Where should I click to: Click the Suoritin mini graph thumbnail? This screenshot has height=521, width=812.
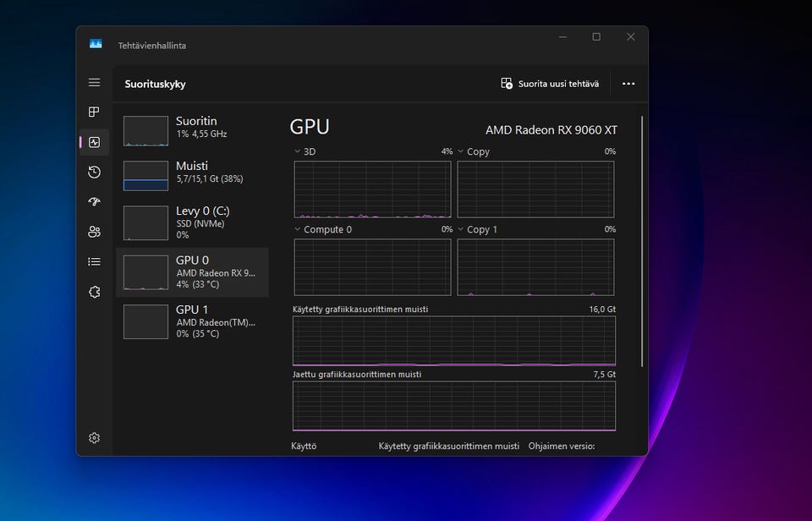145,131
